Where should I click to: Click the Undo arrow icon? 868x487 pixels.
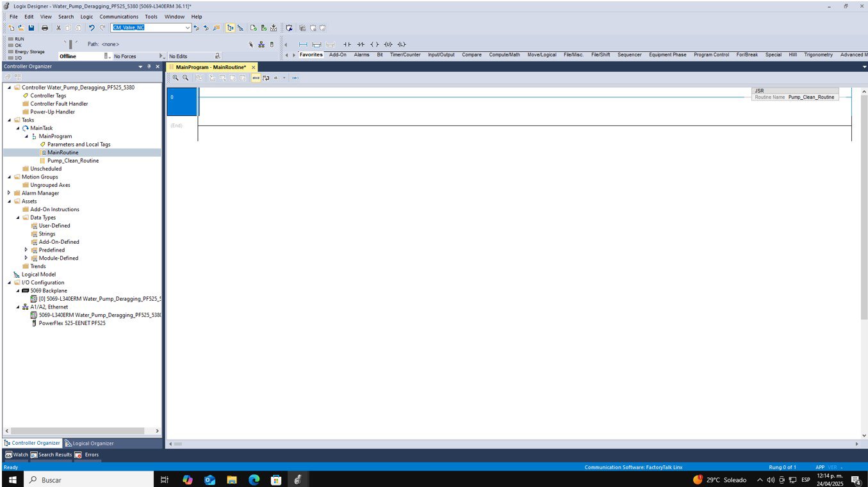pyautogui.click(x=92, y=28)
